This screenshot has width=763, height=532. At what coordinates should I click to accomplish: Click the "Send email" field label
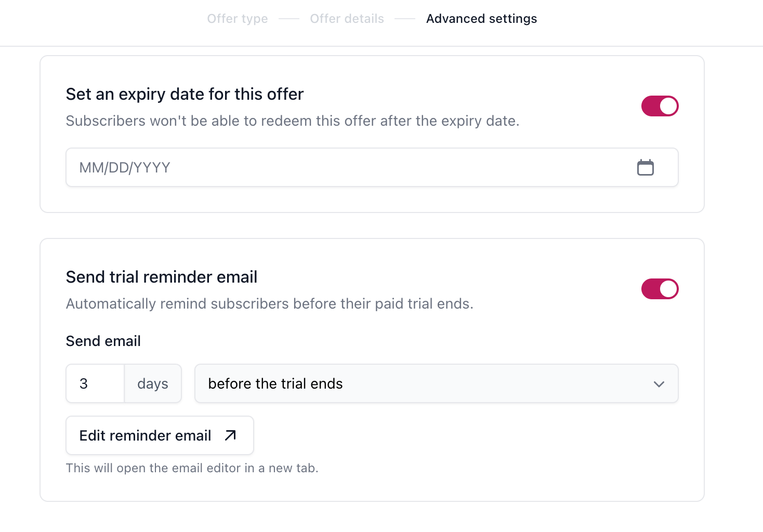[103, 341]
